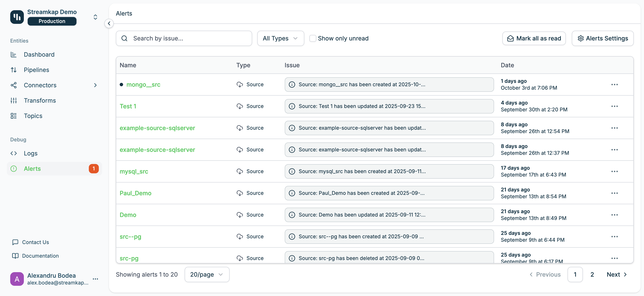Open Alerts Settings
The image size is (644, 296).
click(602, 39)
